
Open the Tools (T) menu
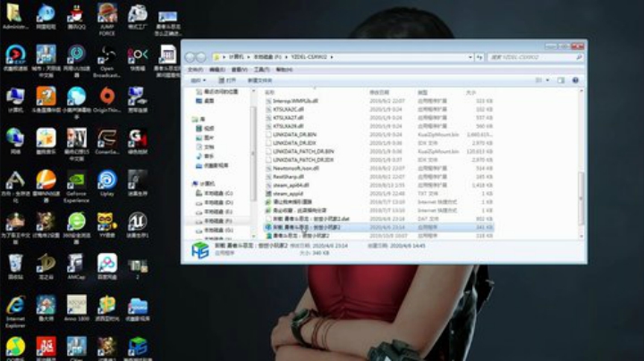[261, 70]
